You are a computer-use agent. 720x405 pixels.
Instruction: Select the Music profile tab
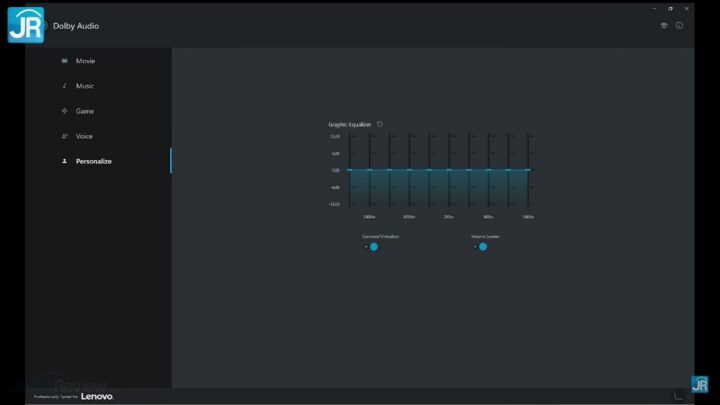coord(85,86)
